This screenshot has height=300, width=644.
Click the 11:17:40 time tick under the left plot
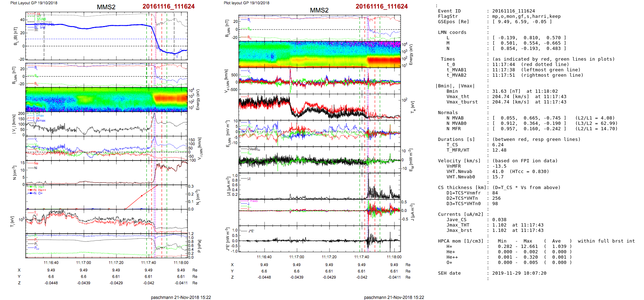149,263
